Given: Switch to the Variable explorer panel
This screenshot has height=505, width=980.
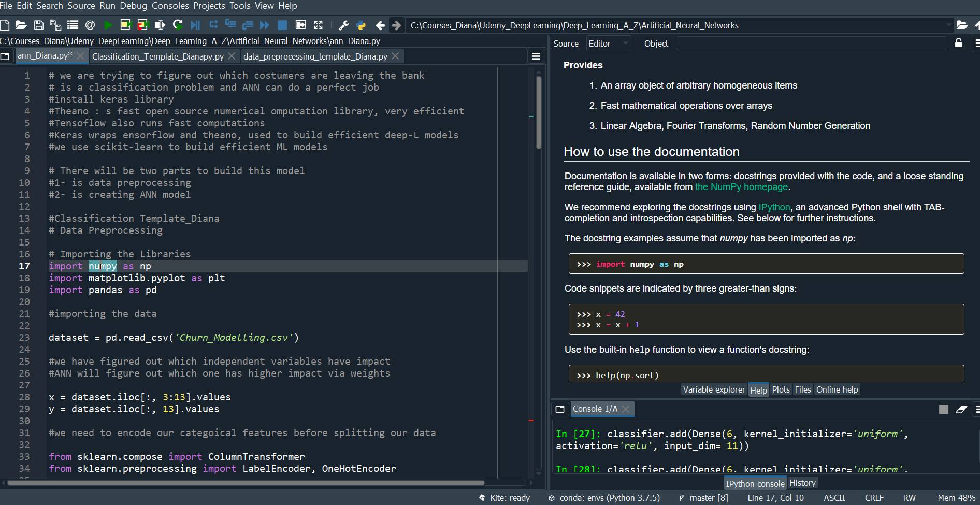Looking at the screenshot, I should [714, 389].
